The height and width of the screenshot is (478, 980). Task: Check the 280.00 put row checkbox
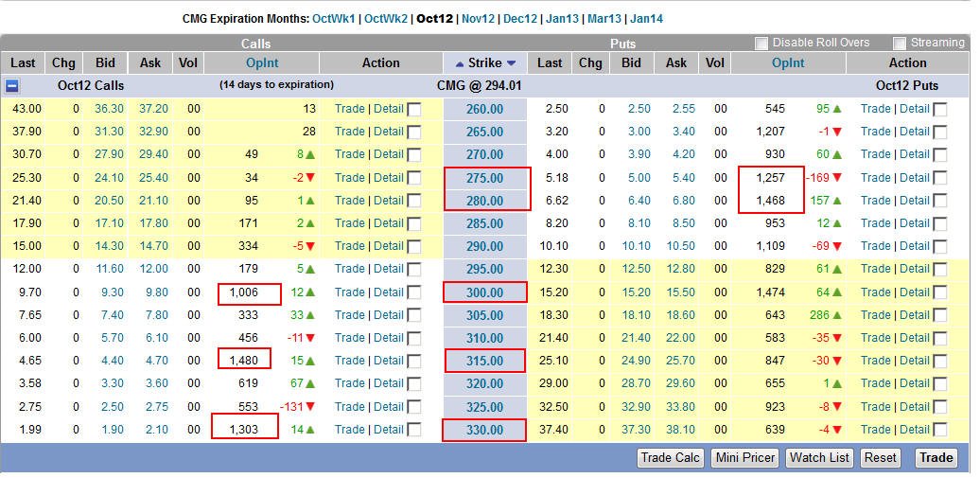[940, 201]
